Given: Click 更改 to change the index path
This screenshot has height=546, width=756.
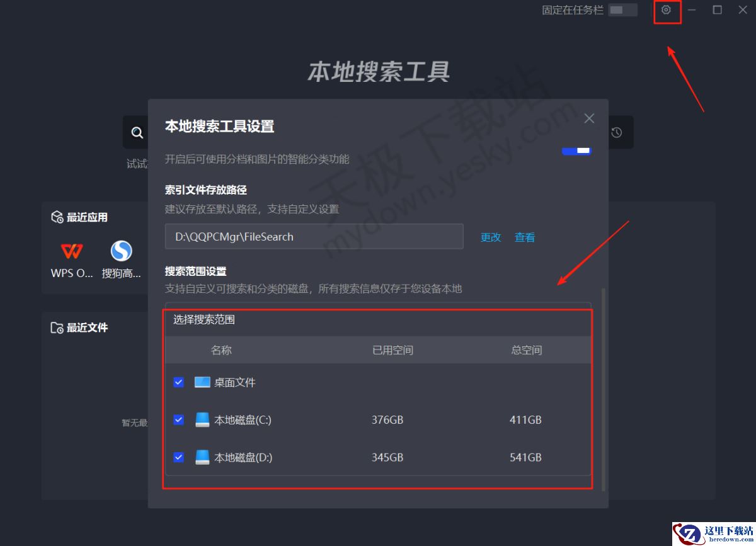Looking at the screenshot, I should [x=490, y=237].
